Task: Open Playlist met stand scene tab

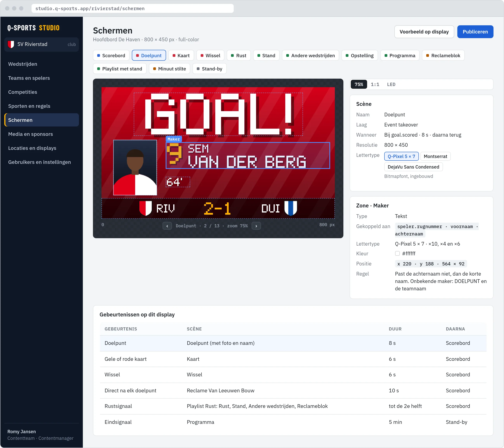Action: tap(120, 69)
